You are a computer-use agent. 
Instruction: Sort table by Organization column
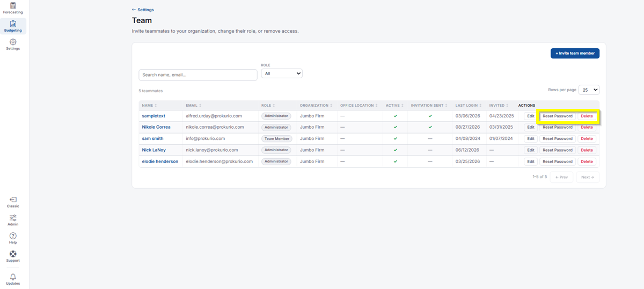coord(316,106)
